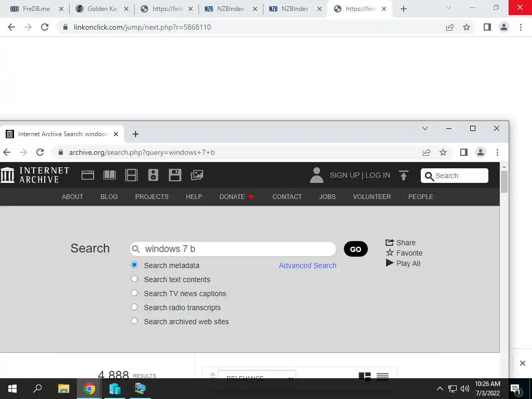Open HELP in Archive navigation

194,197
